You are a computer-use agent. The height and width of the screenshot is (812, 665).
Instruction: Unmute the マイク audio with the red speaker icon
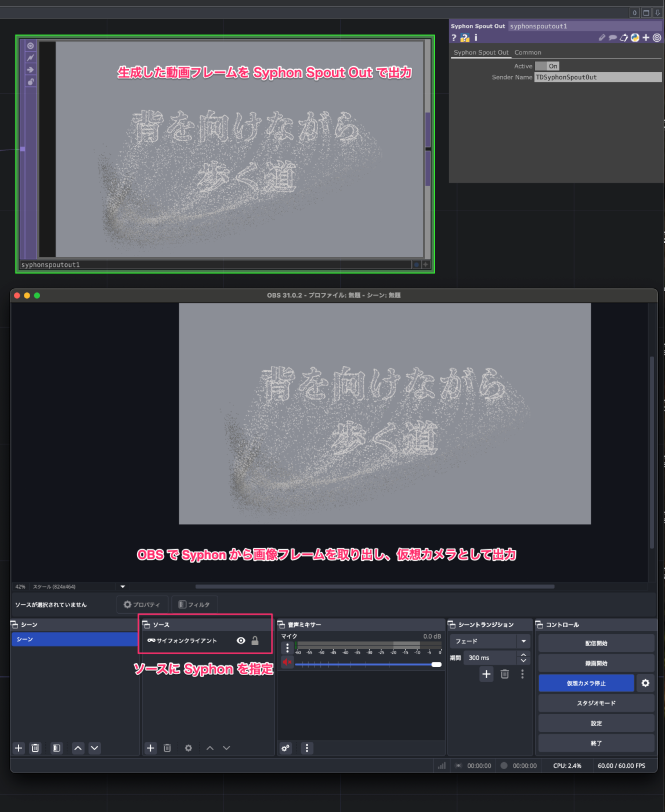pos(287,662)
